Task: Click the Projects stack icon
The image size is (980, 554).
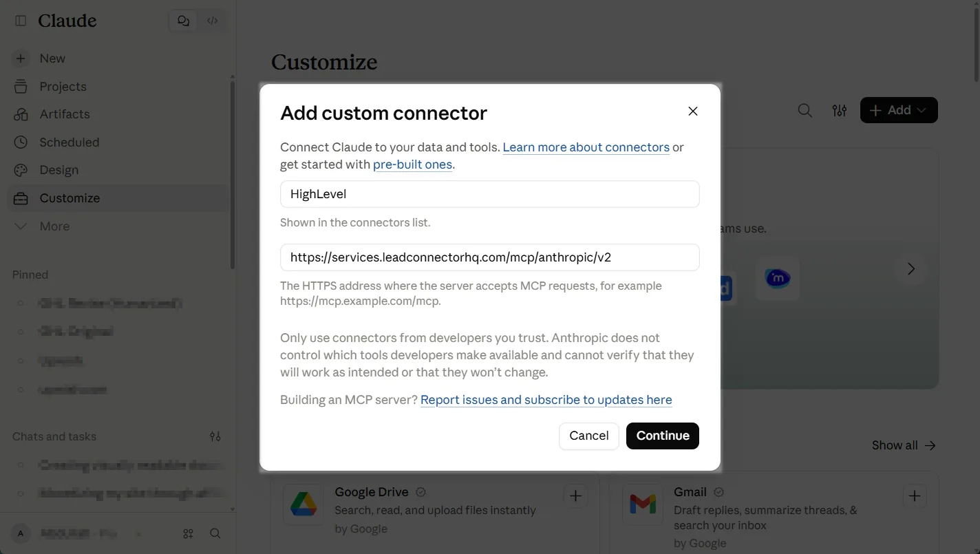Action: (x=21, y=87)
